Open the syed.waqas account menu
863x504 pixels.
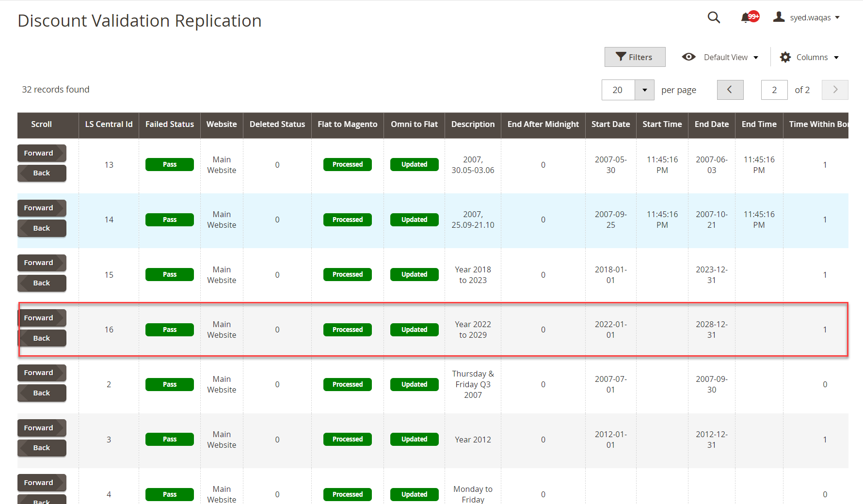[x=807, y=17]
